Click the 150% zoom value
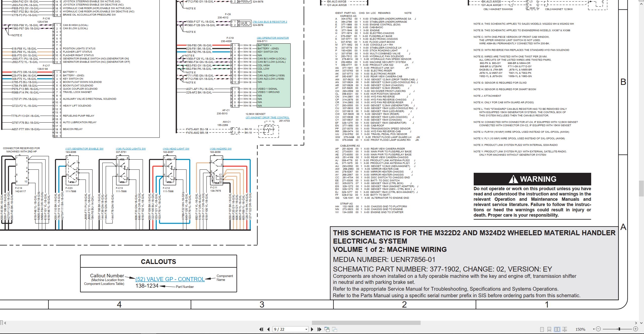 coord(580,329)
